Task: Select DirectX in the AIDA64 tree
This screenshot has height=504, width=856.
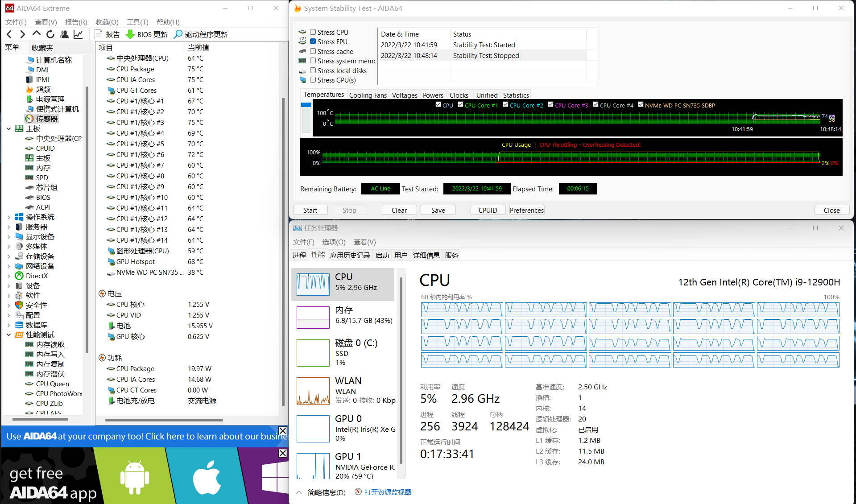Action: coord(32,276)
